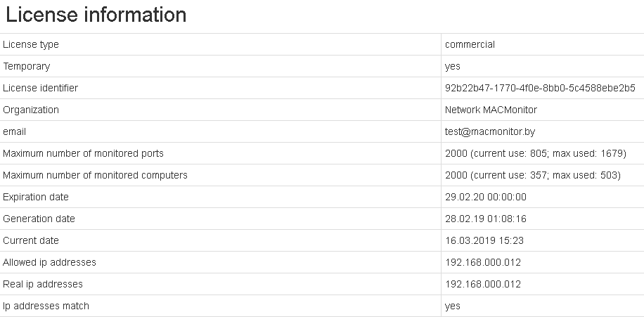Click the Maximum number of monitored ports label
The height and width of the screenshot is (317, 644).
coord(83,153)
